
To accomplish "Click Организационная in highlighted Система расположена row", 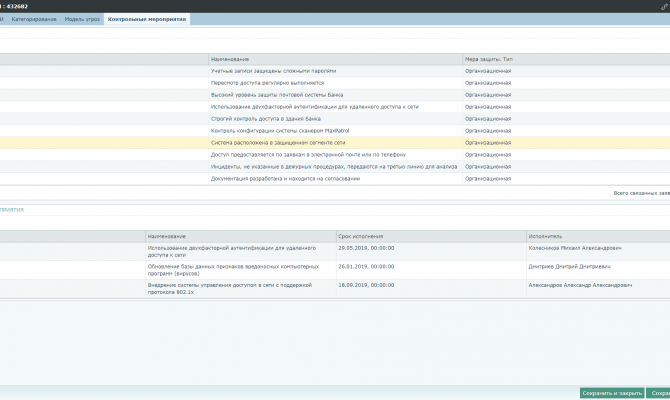I will point(488,143).
